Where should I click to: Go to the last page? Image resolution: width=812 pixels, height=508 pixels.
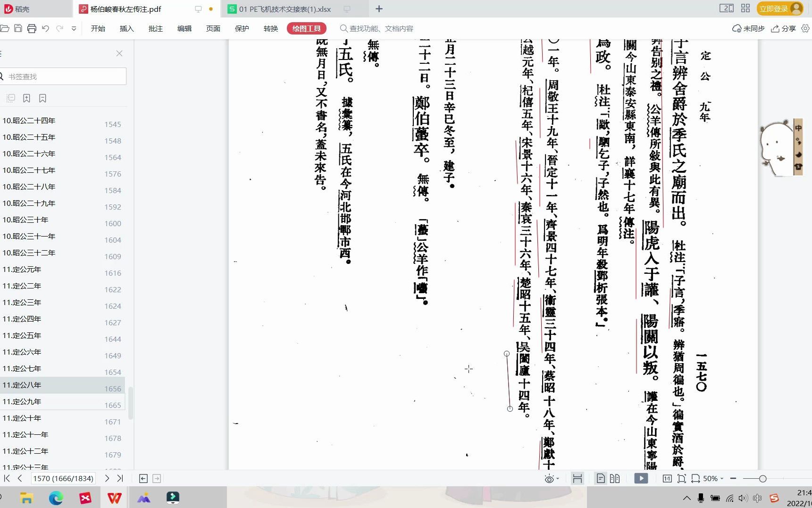coord(120,478)
